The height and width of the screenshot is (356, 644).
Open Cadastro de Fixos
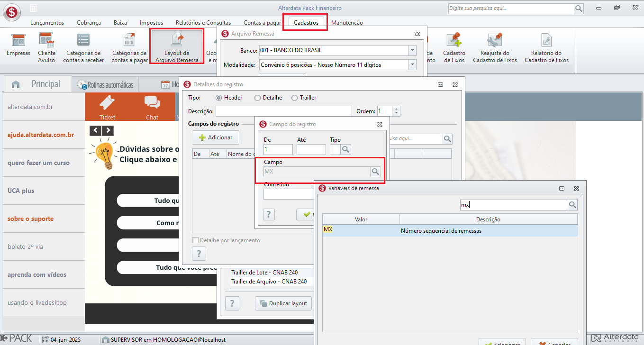click(454, 47)
